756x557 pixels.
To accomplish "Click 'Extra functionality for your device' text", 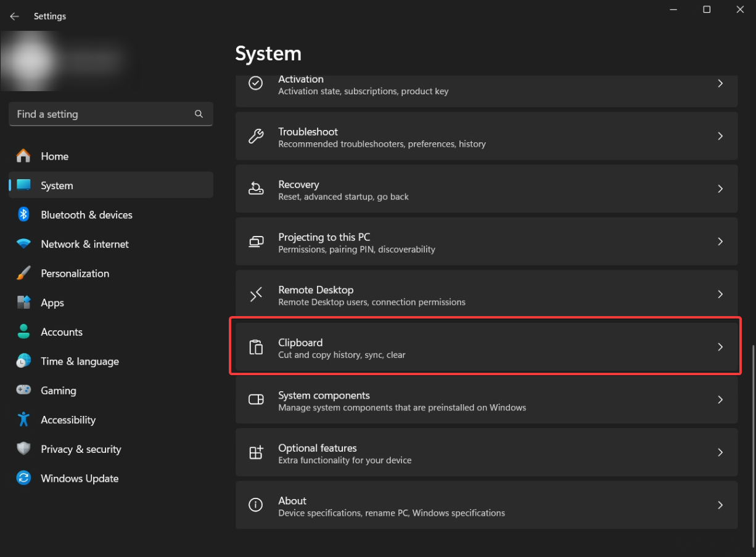I will click(x=345, y=460).
